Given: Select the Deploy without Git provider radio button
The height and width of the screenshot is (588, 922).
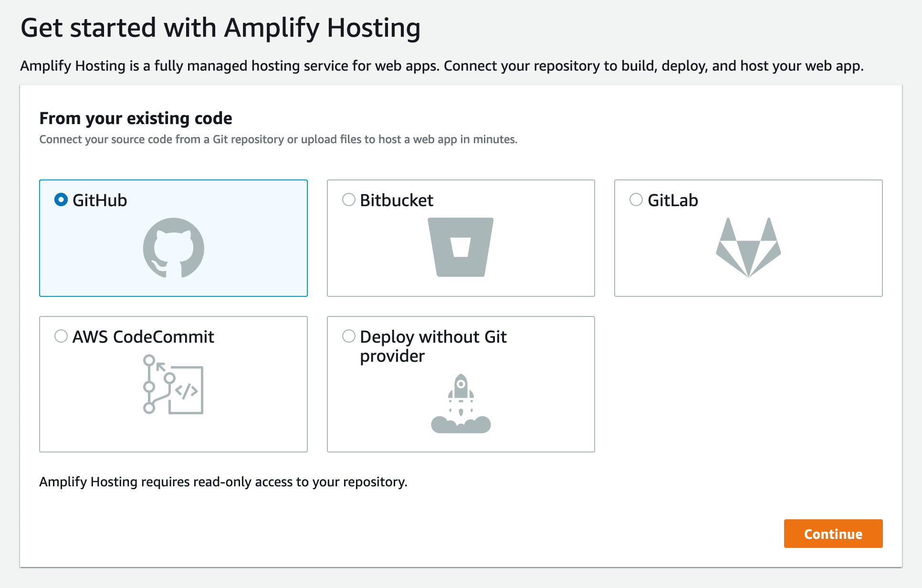Looking at the screenshot, I should coord(348,336).
